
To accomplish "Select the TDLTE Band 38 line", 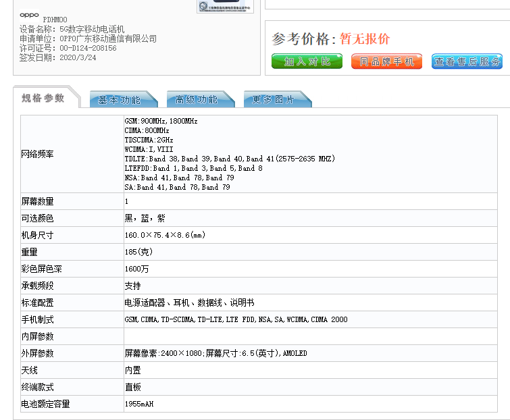I will point(230,159).
